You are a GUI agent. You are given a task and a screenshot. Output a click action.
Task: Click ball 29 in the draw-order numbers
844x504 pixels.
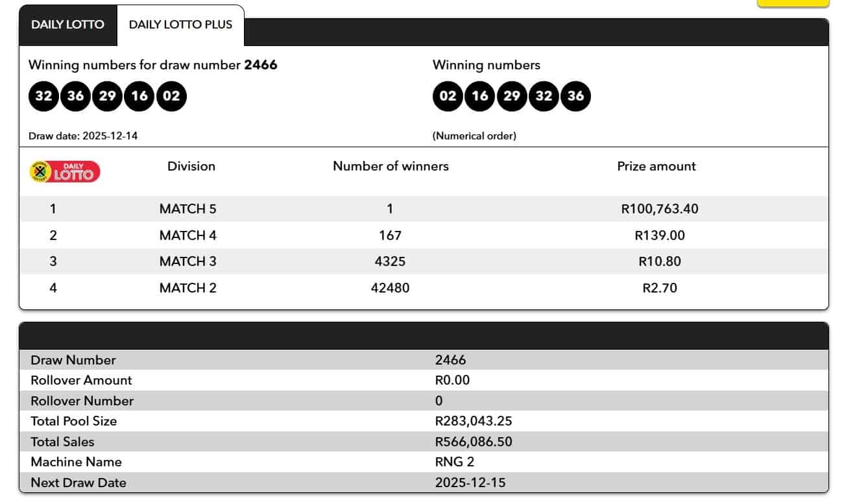tap(107, 96)
